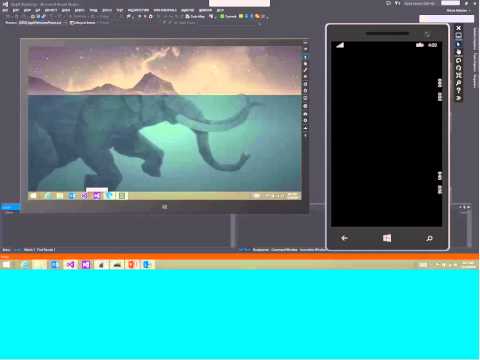Open the red PowerPoint icon on host taskbar
The height and width of the screenshot is (360, 480).
[132, 265]
